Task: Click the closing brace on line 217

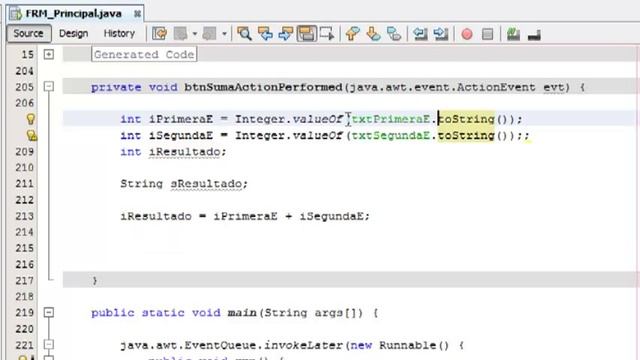Action: (95, 281)
